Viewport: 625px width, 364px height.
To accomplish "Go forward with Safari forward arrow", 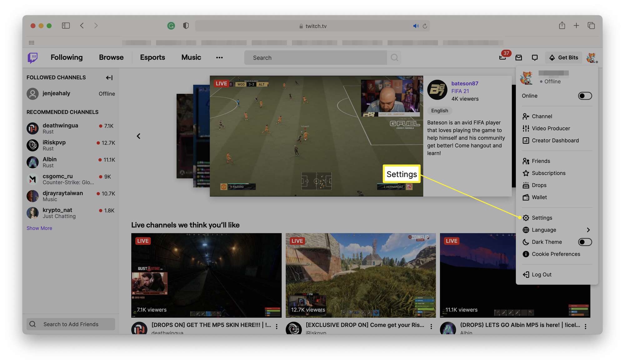I will tap(96, 26).
